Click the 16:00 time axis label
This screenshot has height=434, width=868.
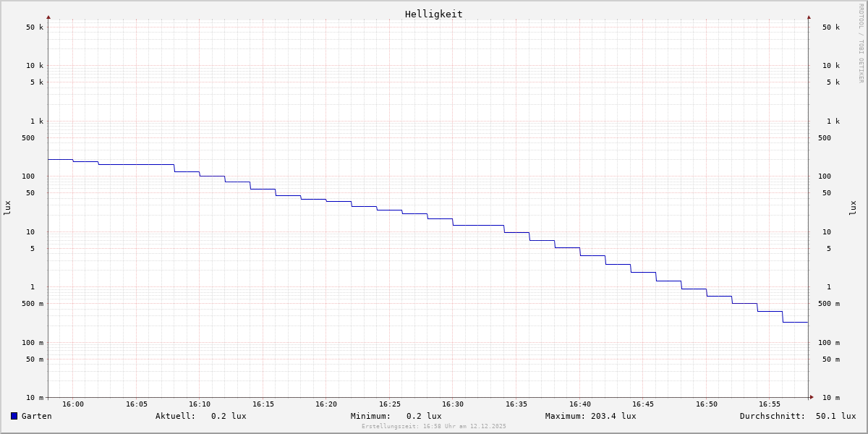[73, 404]
